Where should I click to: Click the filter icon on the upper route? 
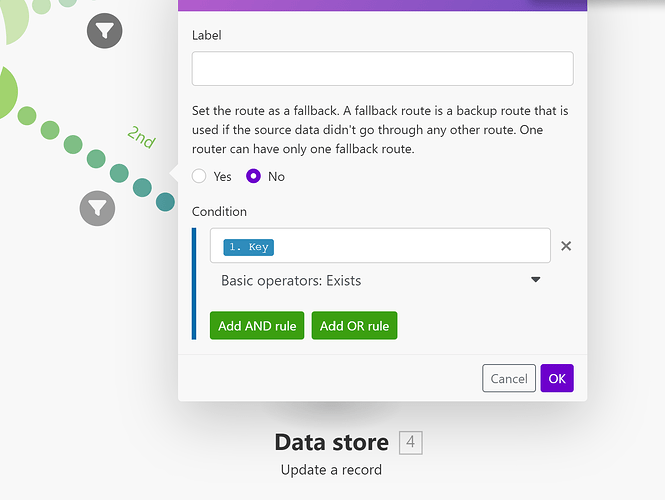pos(104,32)
